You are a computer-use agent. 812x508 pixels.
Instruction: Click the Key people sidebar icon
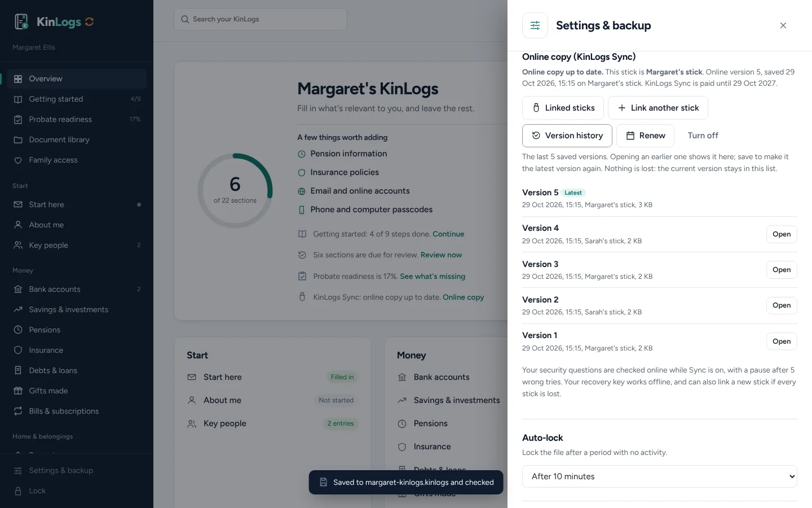(18, 245)
